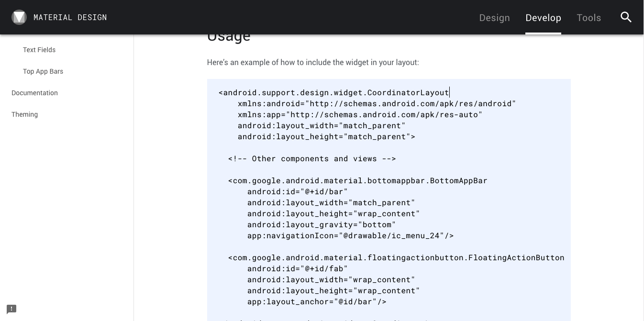Click the FloatingActionButton tag line
The image size is (644, 321).
click(396, 257)
